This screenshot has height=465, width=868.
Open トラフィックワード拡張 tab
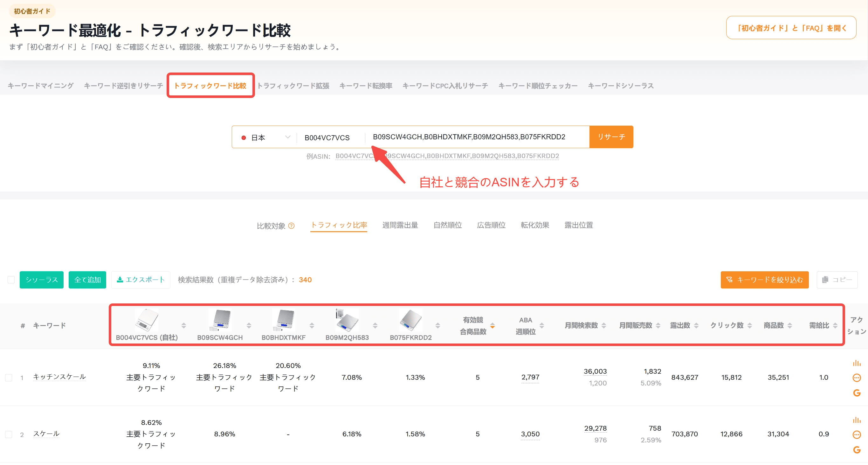293,86
